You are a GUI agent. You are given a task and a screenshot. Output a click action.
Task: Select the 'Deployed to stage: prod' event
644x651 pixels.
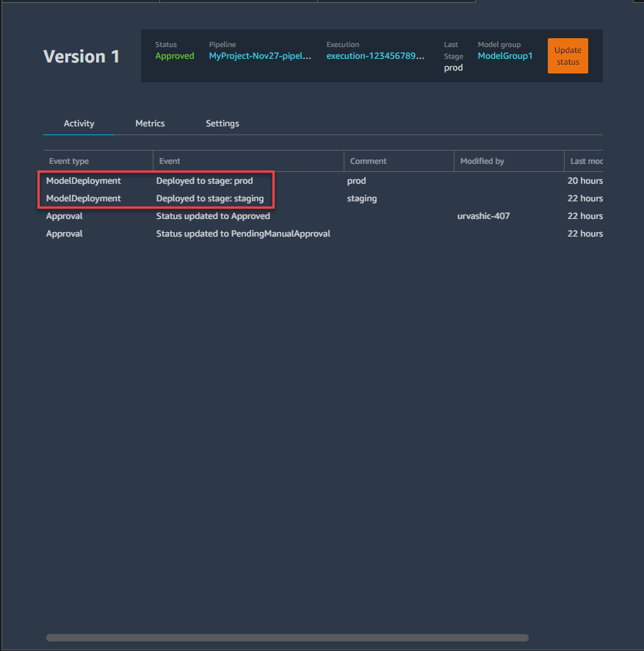pyautogui.click(x=204, y=181)
